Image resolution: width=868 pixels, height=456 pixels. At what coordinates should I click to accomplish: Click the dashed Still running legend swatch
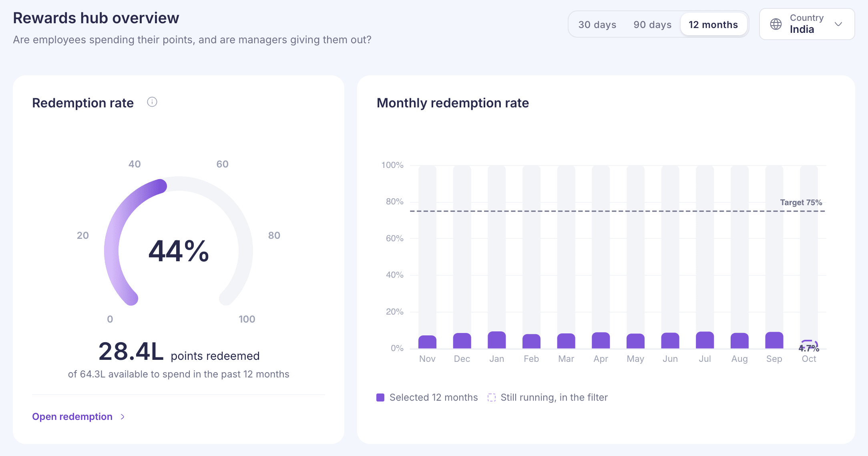(x=492, y=397)
